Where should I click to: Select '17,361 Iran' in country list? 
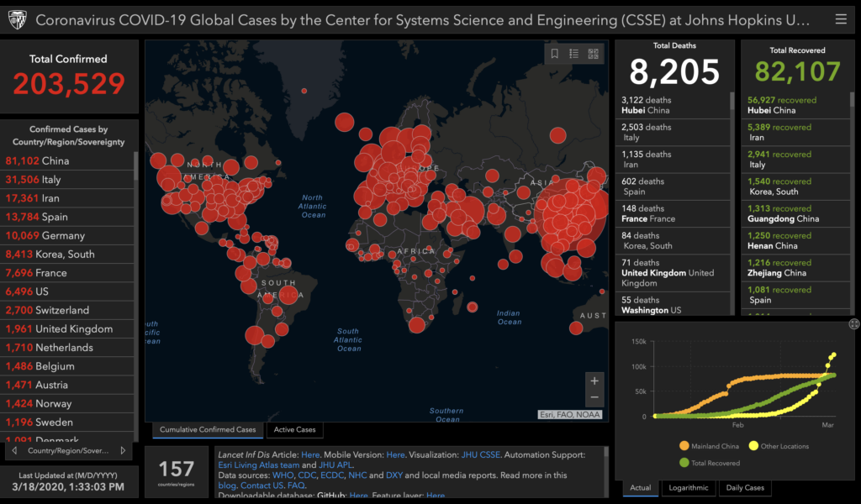pyautogui.click(x=67, y=198)
